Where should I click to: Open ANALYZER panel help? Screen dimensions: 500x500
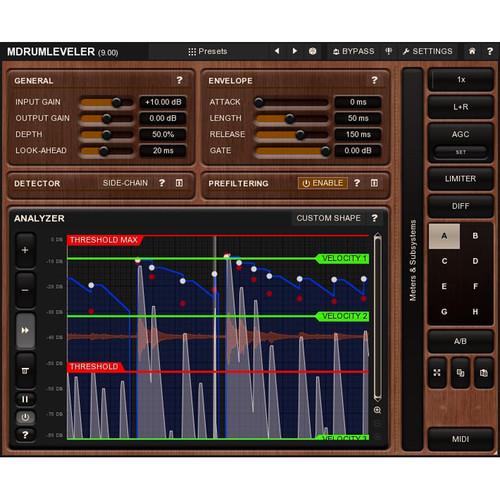374,218
